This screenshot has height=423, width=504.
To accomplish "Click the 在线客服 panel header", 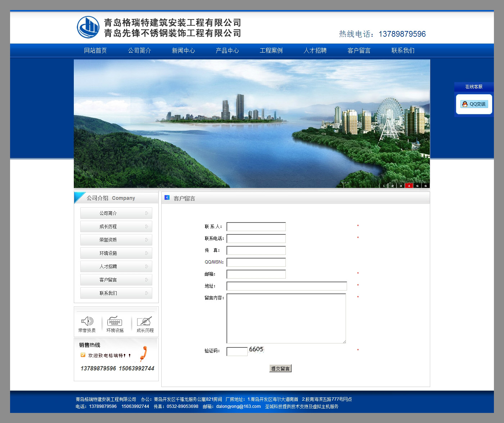I will pos(474,87).
